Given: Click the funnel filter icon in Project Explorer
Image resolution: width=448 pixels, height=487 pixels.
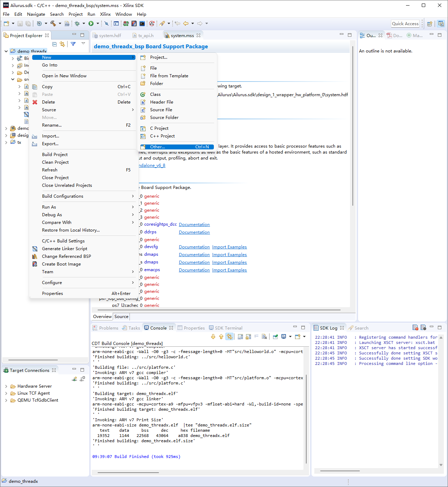Looking at the screenshot, I should click(x=73, y=44).
